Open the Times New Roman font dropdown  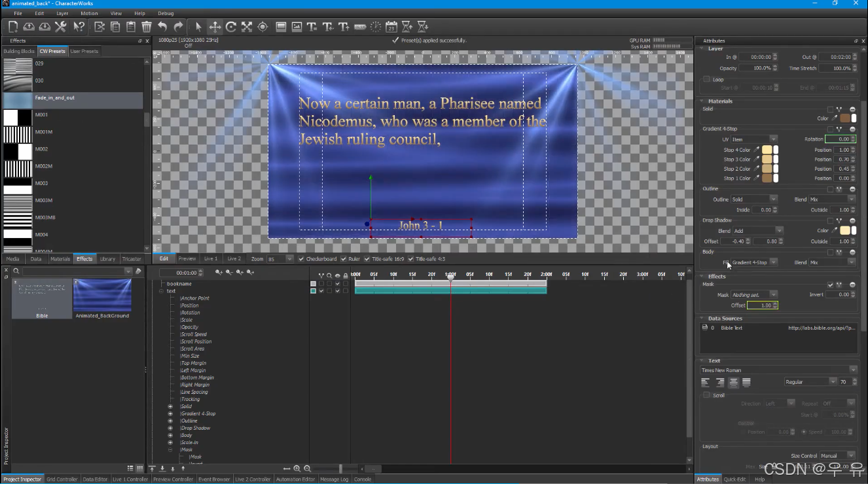[x=778, y=370]
